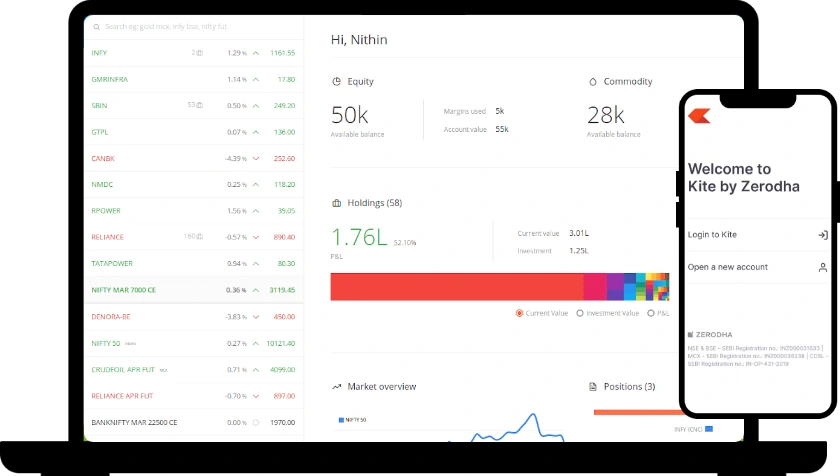Tap the login arrow icon on phone
840x476 pixels.
pyautogui.click(x=823, y=235)
